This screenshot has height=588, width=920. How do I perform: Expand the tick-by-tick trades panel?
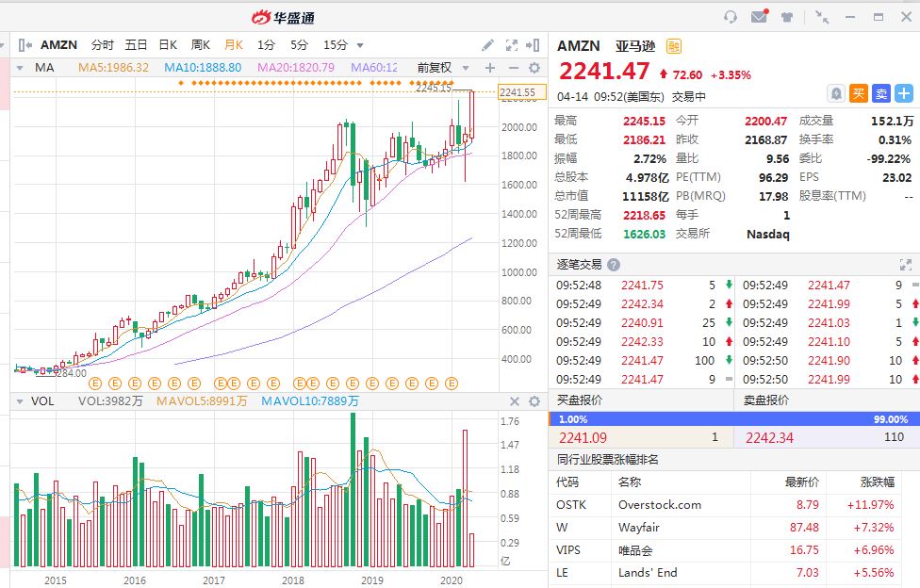(906, 265)
